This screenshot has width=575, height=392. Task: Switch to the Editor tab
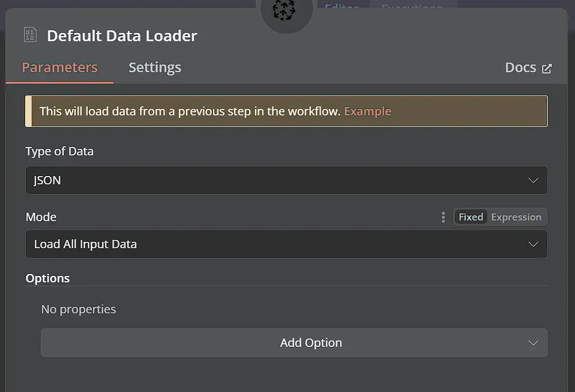(x=341, y=8)
